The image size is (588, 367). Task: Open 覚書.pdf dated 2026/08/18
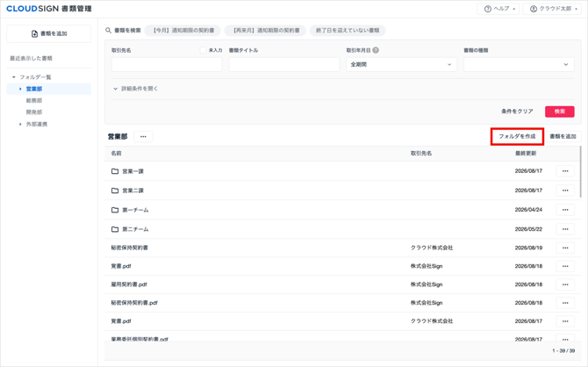[121, 266]
